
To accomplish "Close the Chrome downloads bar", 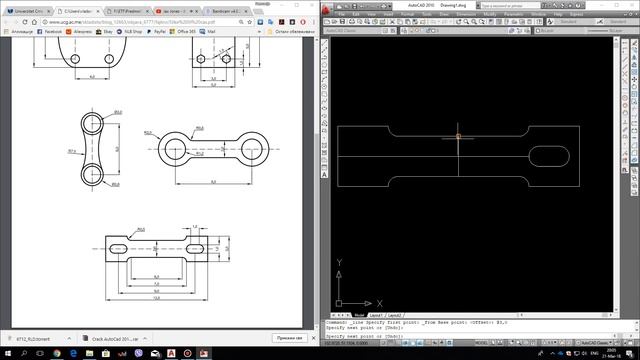I will click(x=313, y=338).
